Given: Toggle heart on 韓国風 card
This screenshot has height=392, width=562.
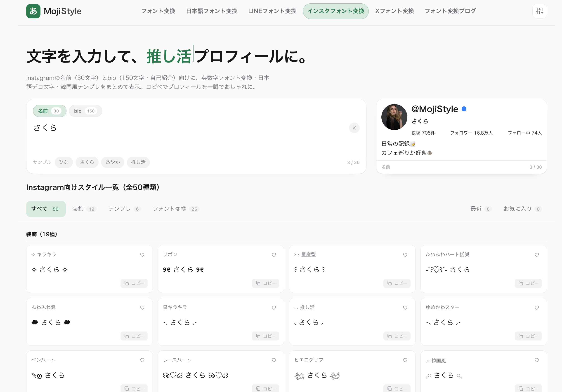Looking at the screenshot, I should click(536, 360).
